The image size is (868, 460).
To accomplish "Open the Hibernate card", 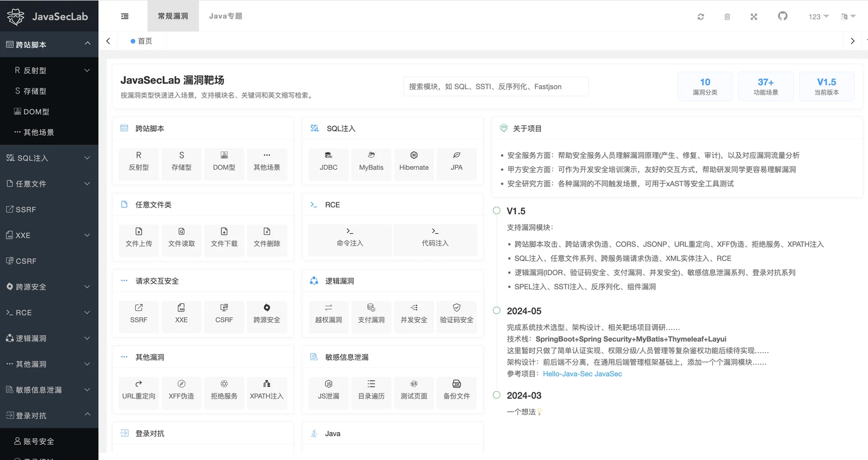I will point(414,164).
